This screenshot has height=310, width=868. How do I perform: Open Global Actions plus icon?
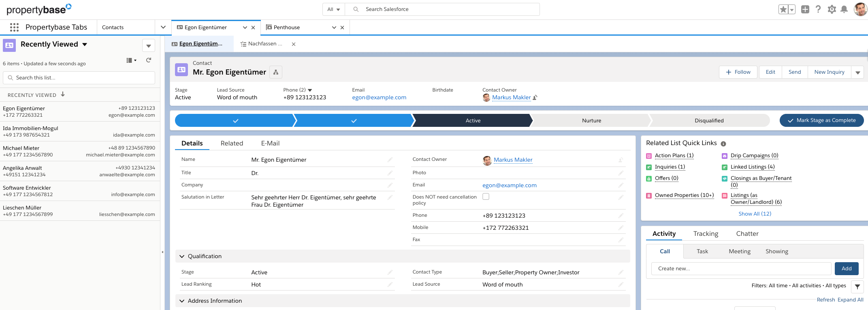(805, 9)
